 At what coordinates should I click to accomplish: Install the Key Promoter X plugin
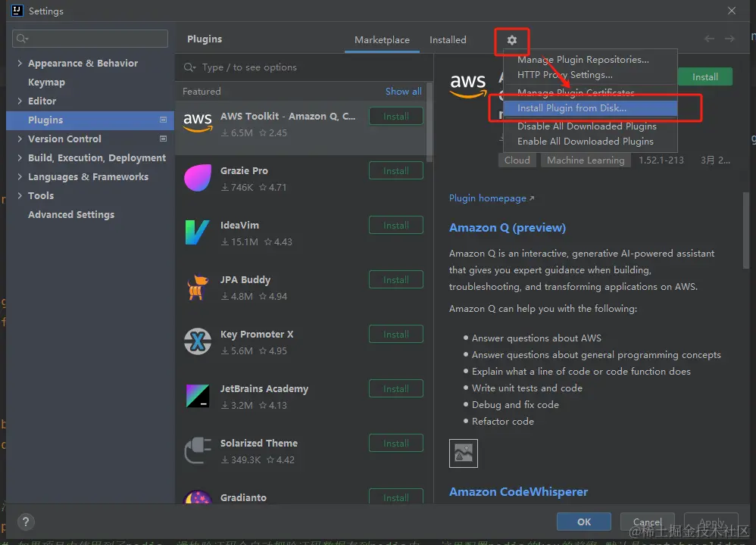[396, 334]
